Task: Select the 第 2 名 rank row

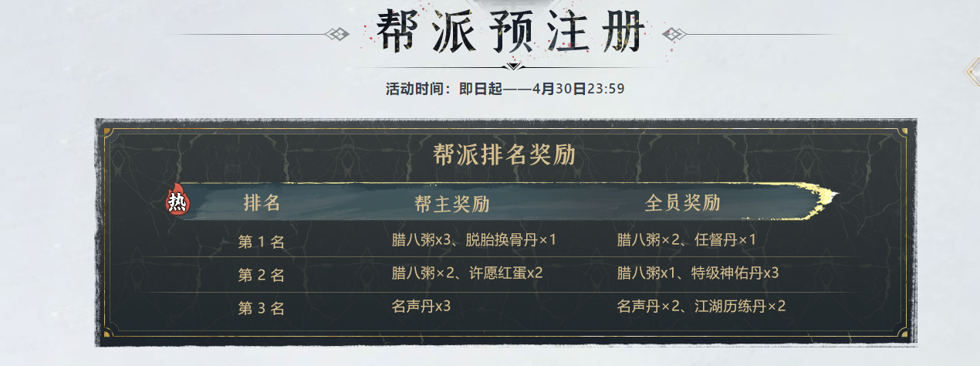Action: coord(262,275)
